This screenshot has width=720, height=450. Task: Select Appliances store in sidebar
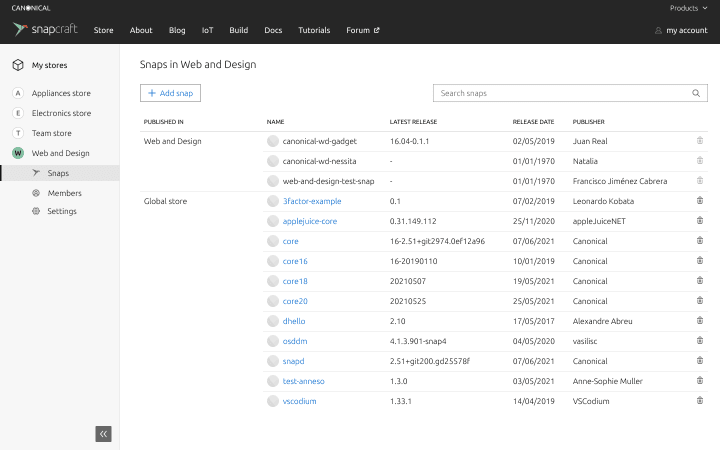click(x=61, y=93)
